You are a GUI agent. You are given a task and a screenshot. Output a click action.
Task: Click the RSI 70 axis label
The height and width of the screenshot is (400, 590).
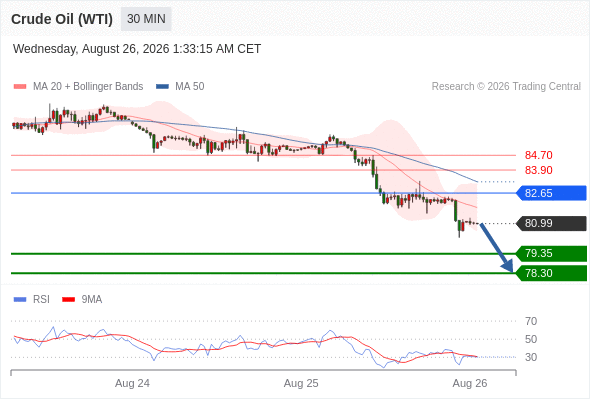[x=531, y=321]
